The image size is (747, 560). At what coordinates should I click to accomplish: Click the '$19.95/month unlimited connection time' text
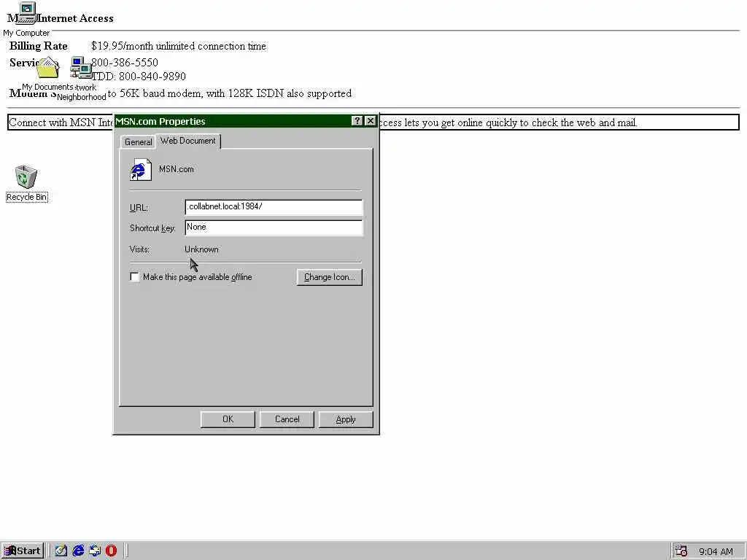pos(179,46)
